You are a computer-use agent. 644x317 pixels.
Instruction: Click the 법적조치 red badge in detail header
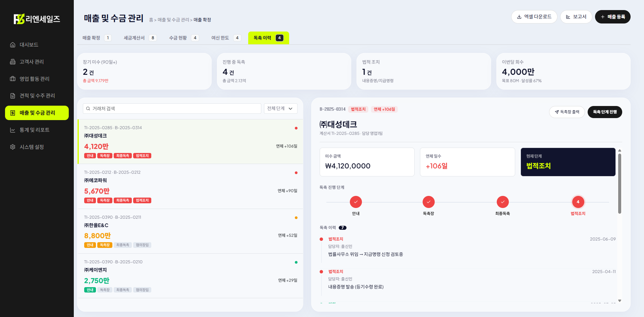pyautogui.click(x=358, y=109)
